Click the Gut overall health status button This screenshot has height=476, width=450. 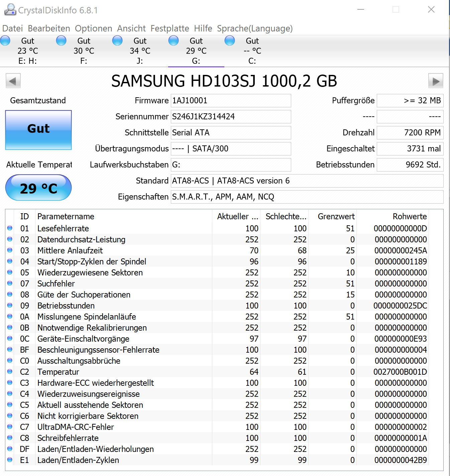tap(38, 130)
